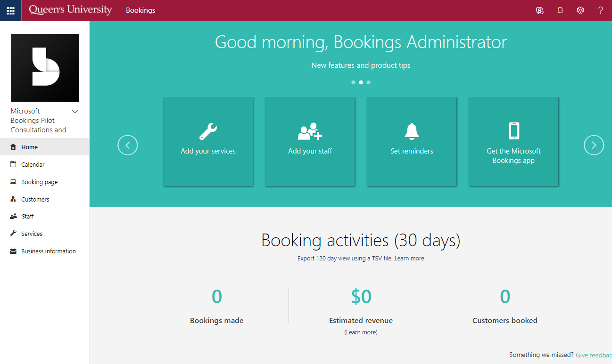Click the Estimated revenue label

361,321
